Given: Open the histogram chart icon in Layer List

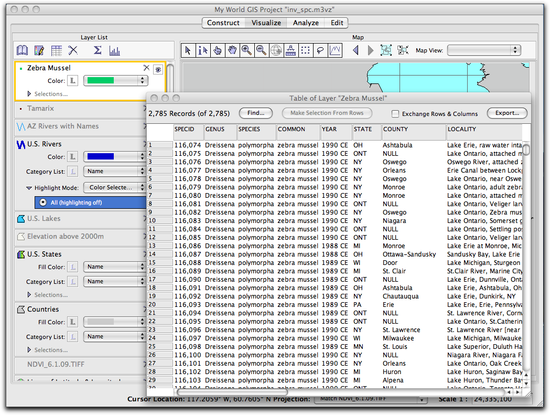Looking at the screenshot, I should (x=114, y=51).
